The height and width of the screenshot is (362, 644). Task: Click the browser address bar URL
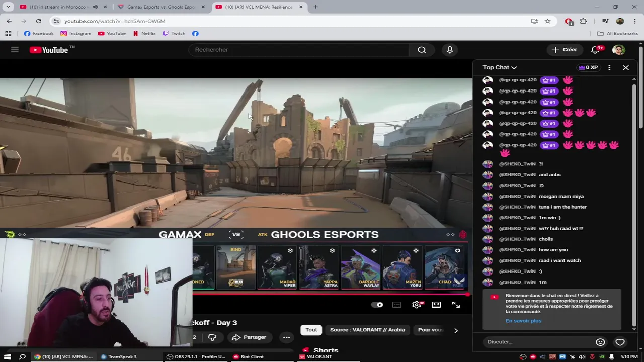[115, 21]
